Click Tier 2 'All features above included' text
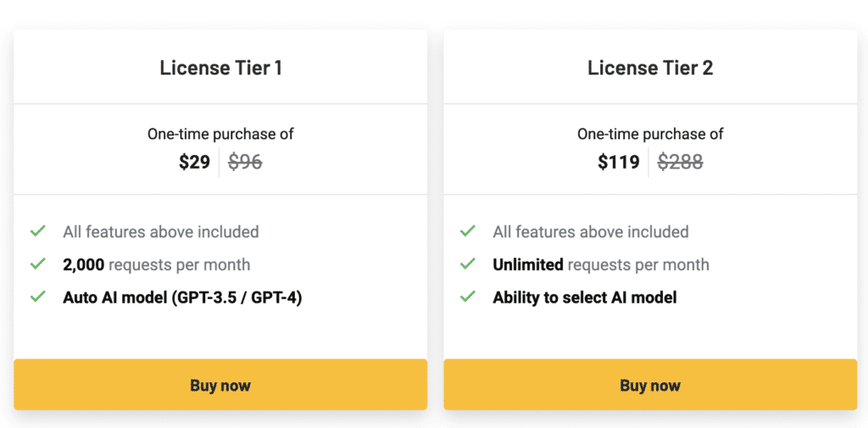The width and height of the screenshot is (868, 428). 591,231
